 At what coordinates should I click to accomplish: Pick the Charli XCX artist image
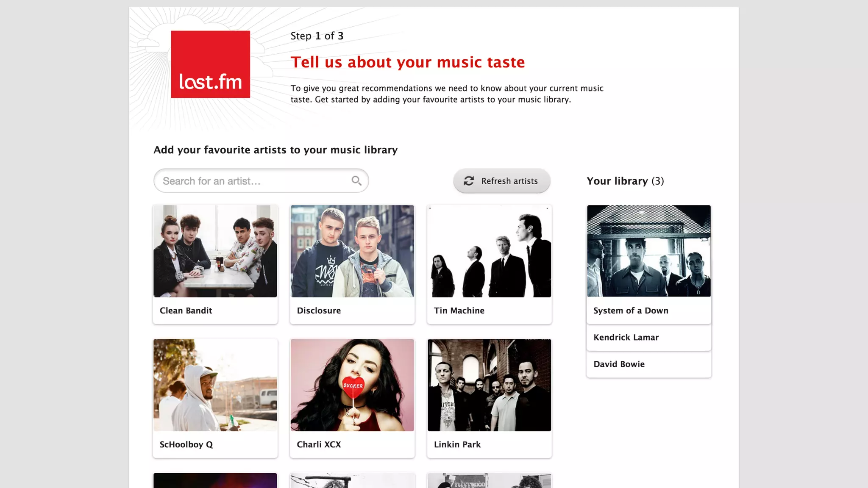point(352,385)
